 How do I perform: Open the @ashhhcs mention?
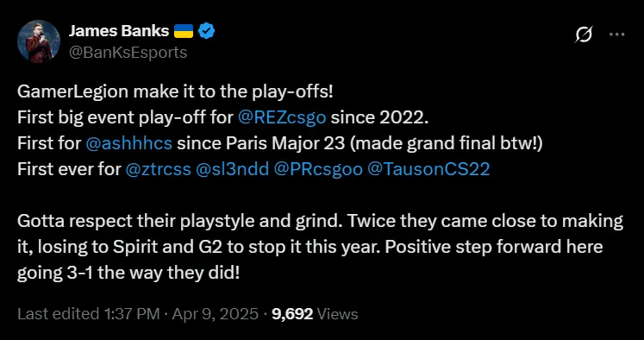129,143
